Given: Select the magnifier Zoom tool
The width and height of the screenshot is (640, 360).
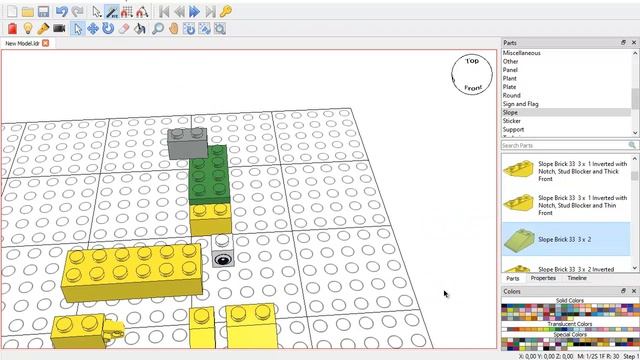Looking at the screenshot, I should [158, 29].
